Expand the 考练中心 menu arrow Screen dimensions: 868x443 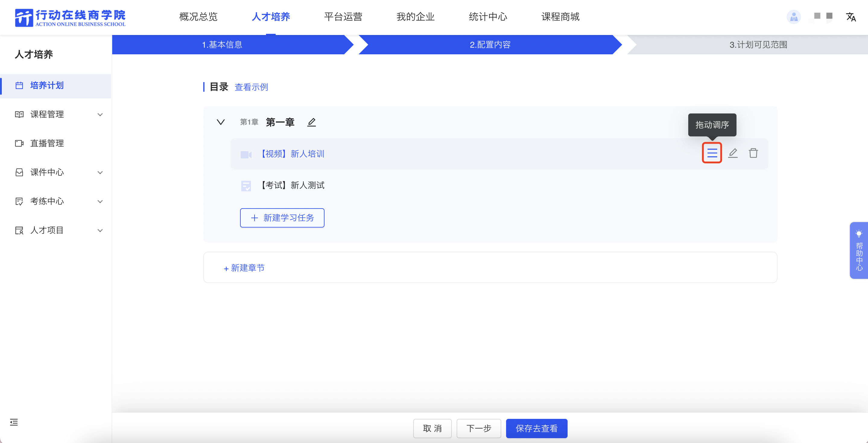coord(100,202)
